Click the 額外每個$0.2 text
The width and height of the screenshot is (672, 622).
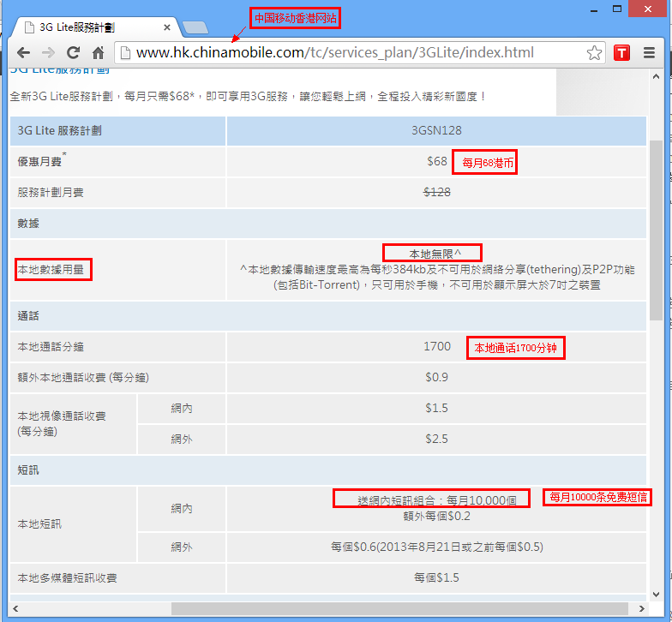[x=437, y=516]
